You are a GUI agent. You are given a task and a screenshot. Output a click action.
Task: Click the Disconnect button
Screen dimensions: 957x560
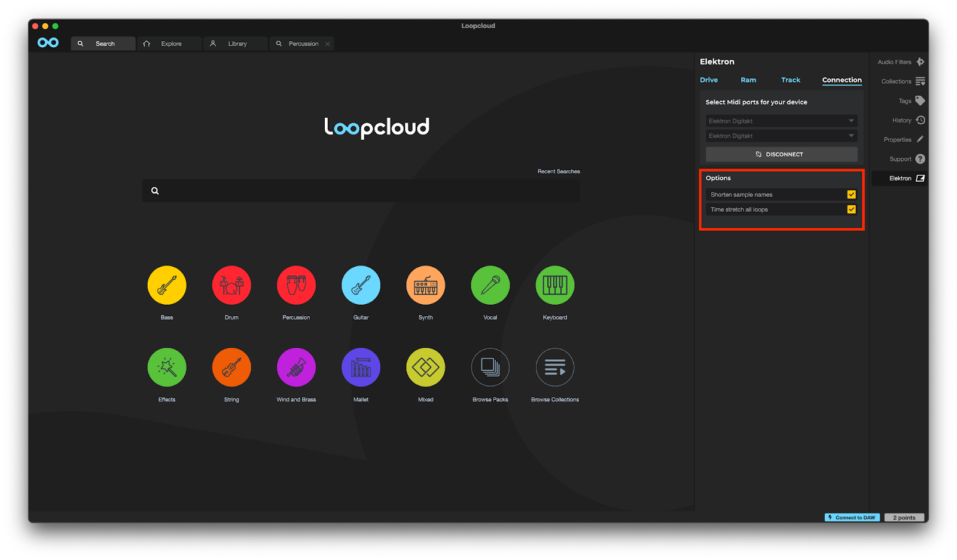781,154
